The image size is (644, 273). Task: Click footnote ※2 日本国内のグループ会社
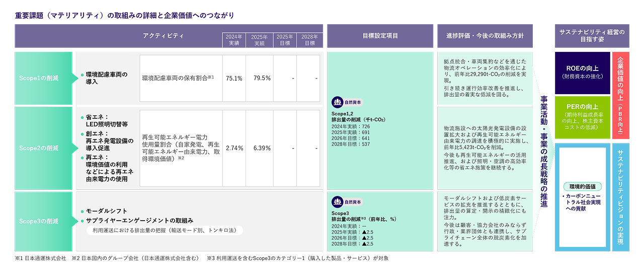(x=135, y=258)
